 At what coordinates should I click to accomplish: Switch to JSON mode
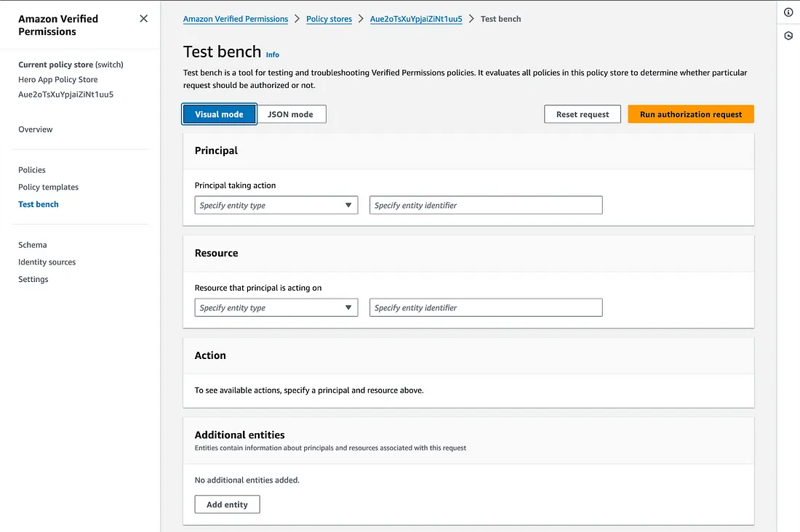[x=290, y=114]
